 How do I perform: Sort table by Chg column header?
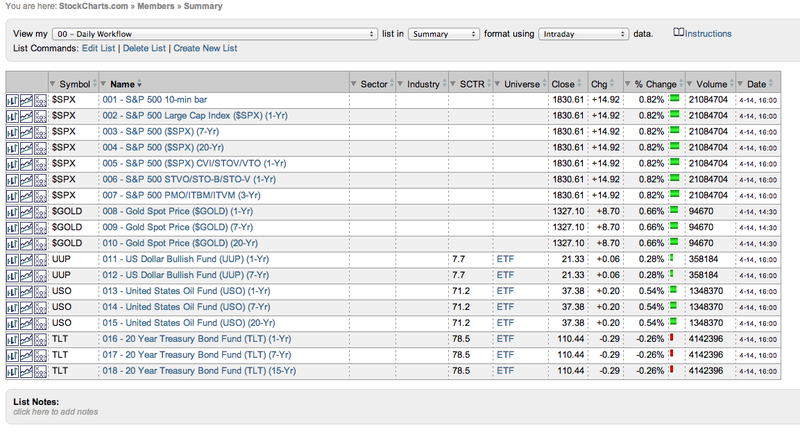[x=599, y=84]
